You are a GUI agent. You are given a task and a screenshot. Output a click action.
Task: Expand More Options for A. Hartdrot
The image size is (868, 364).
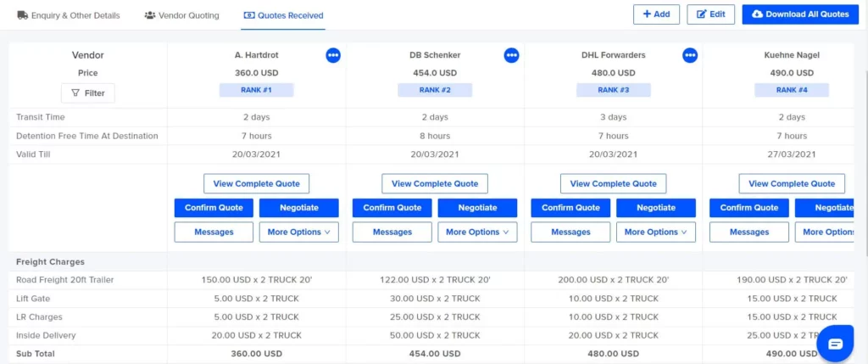point(299,232)
